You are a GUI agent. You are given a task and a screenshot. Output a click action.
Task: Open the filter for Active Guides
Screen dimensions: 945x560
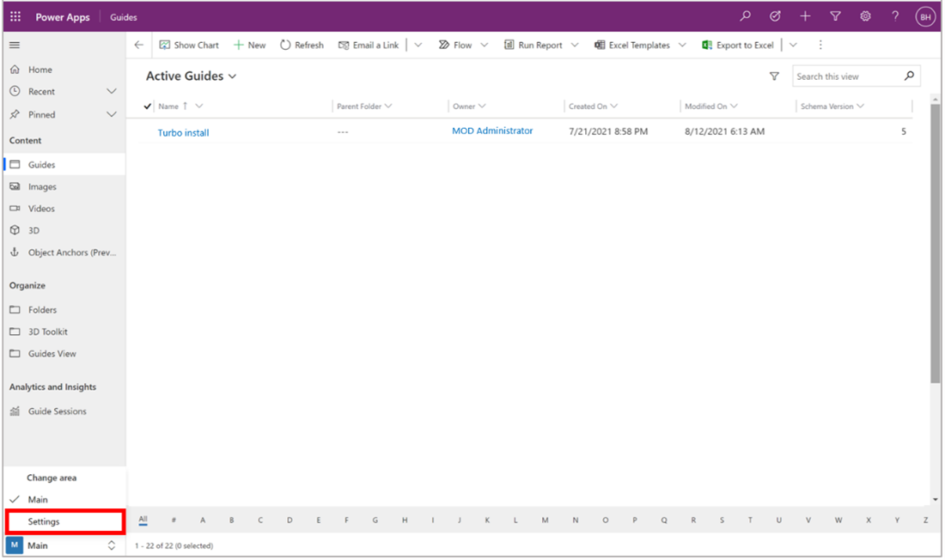click(x=774, y=76)
